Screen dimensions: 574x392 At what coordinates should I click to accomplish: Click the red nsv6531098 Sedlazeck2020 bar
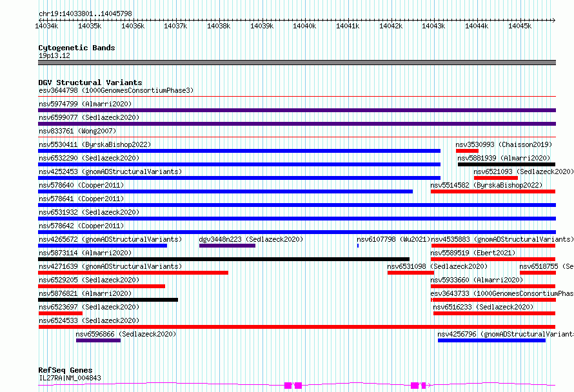(x=411, y=273)
